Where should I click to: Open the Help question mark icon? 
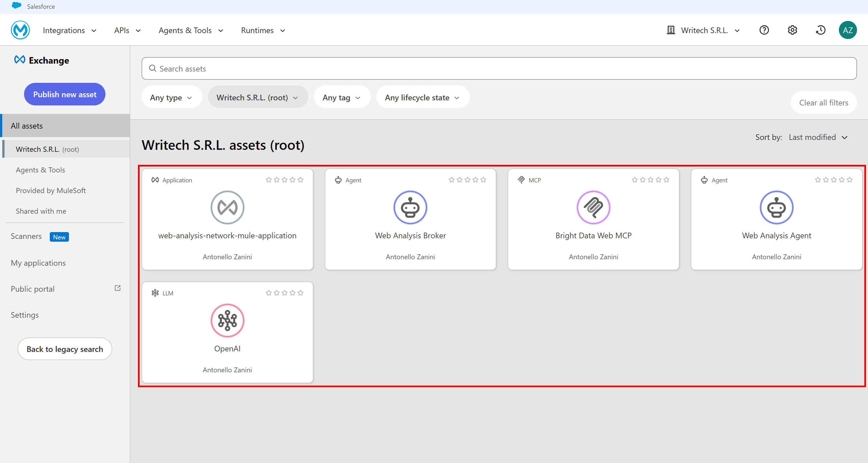[764, 30]
